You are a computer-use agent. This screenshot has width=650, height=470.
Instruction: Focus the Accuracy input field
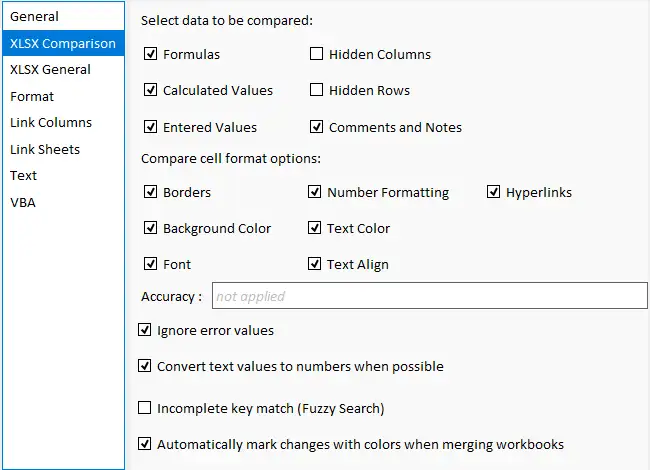pos(429,296)
